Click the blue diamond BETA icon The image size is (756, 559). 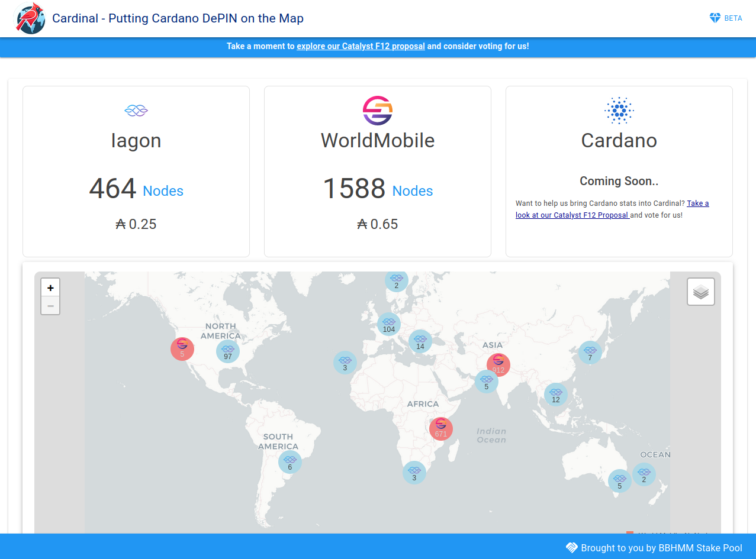pos(716,18)
